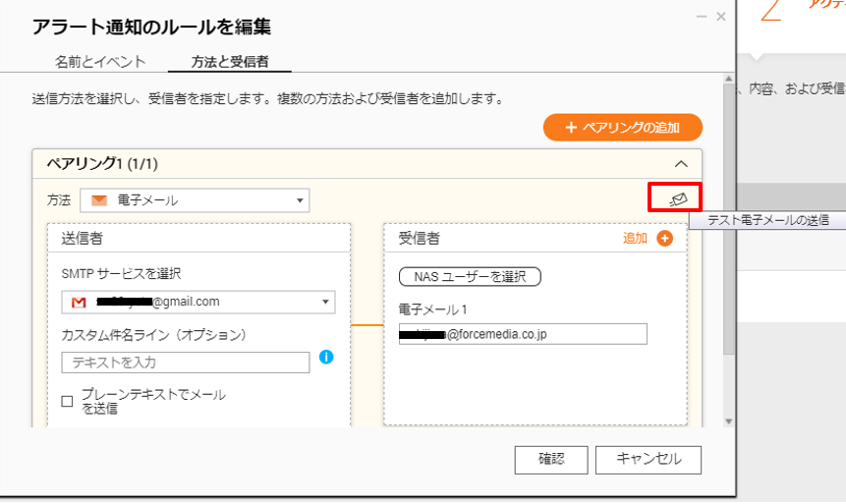Switch to the 名前とイベント tab

(x=100, y=61)
